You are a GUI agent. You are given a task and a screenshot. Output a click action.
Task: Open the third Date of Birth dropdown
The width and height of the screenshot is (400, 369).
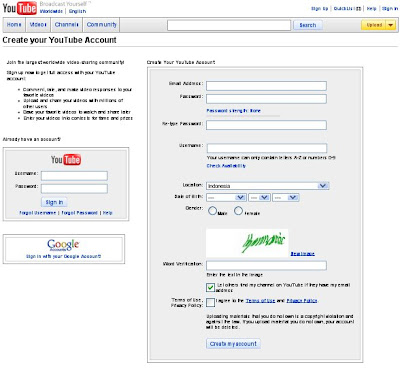(286, 198)
